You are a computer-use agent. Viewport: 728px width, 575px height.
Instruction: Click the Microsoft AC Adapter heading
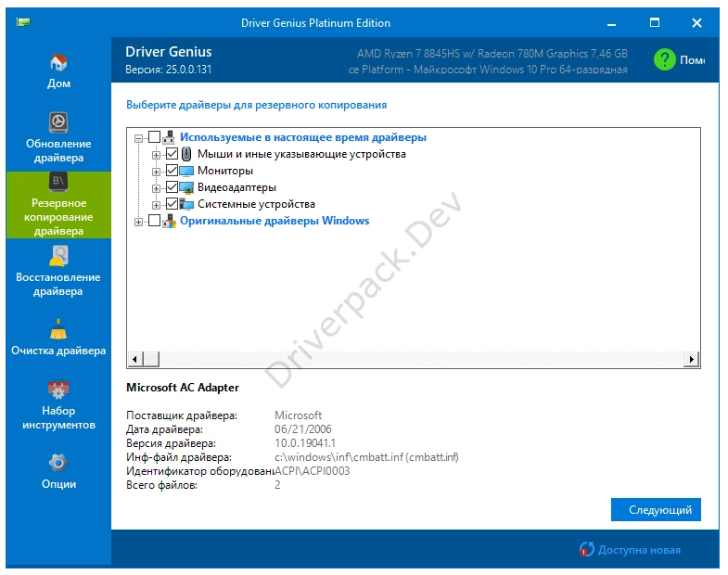[183, 388]
